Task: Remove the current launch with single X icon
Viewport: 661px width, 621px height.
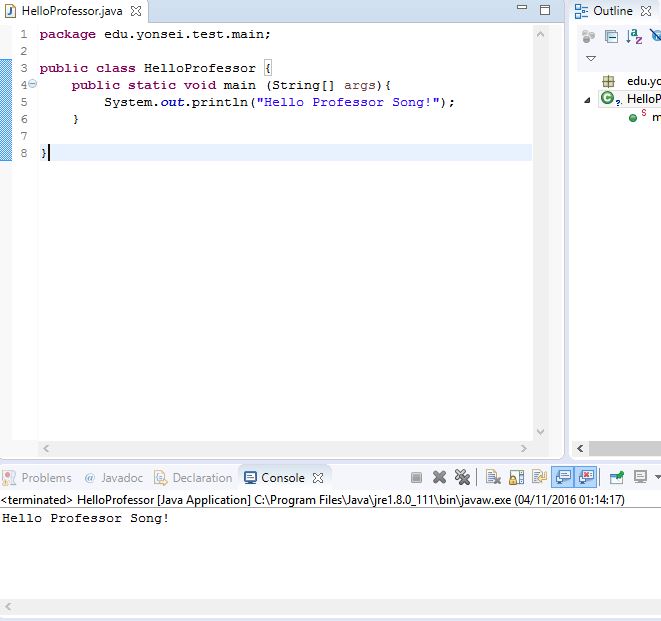Action: point(439,478)
